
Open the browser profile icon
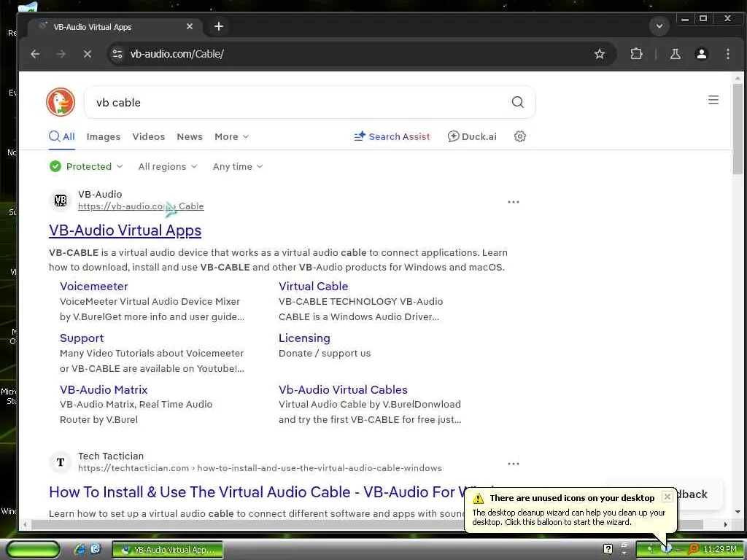701,54
